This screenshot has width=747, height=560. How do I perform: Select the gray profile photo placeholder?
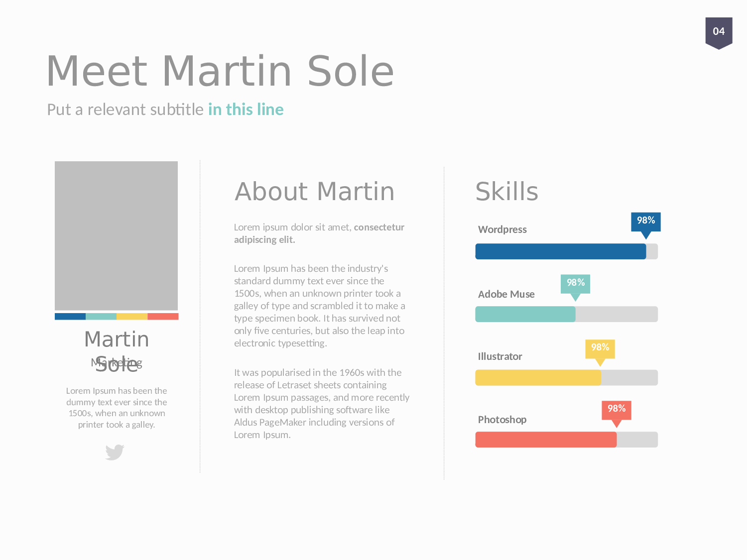pos(116,235)
